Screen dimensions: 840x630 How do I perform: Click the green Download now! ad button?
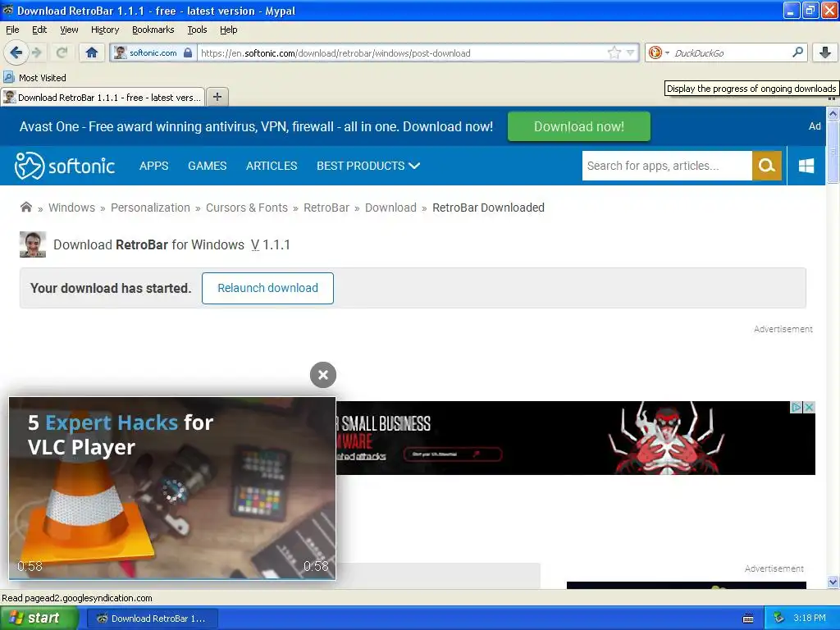point(578,126)
